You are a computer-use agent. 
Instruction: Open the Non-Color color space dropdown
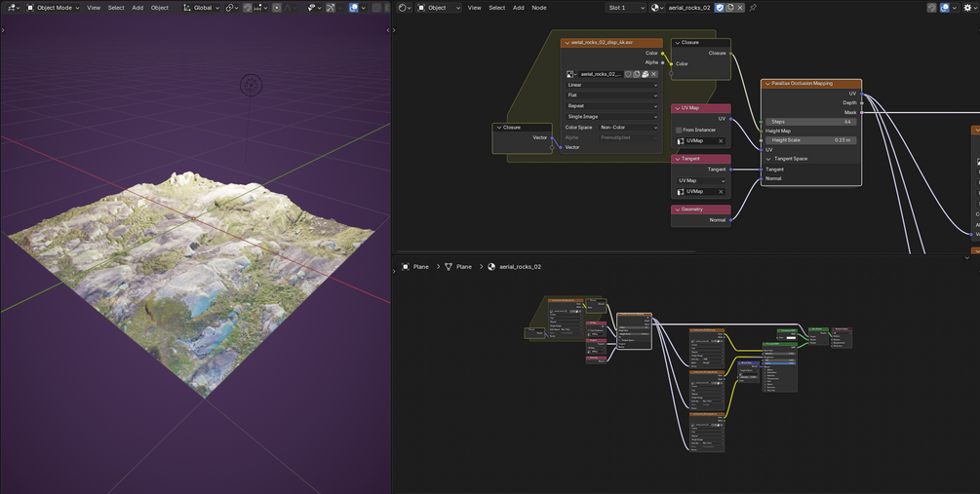point(628,127)
